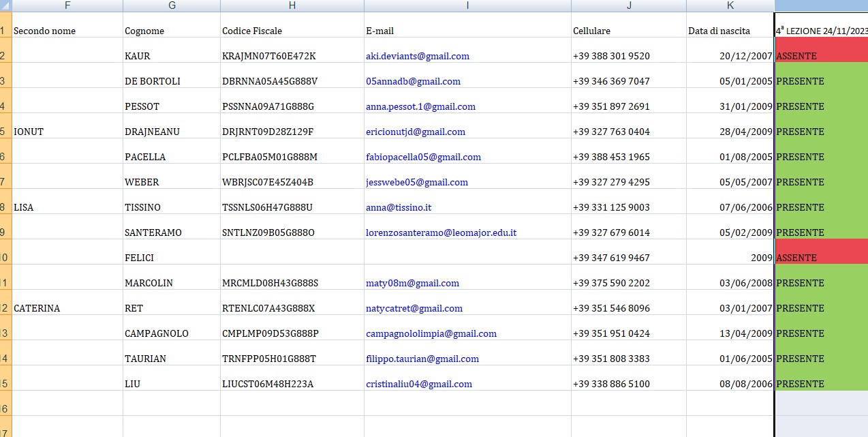Select column H header

pyautogui.click(x=292, y=5)
